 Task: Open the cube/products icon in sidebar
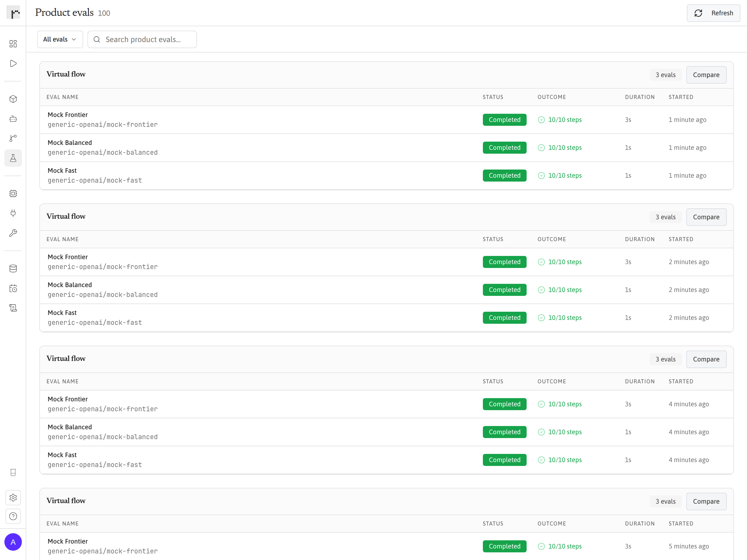click(x=13, y=99)
